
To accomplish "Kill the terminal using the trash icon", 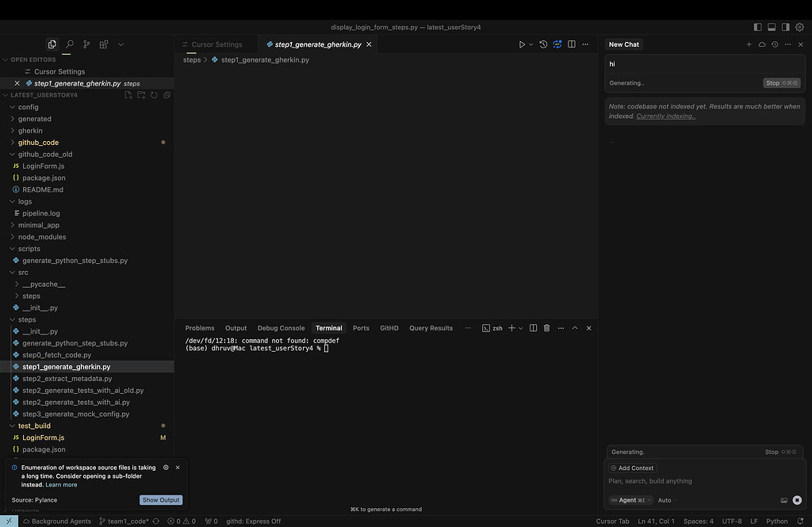I will (x=546, y=327).
